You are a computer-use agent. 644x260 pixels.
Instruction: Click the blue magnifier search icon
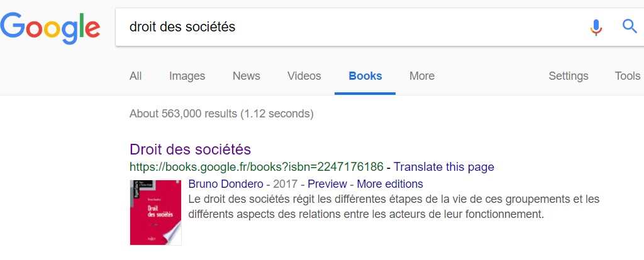coord(630,26)
